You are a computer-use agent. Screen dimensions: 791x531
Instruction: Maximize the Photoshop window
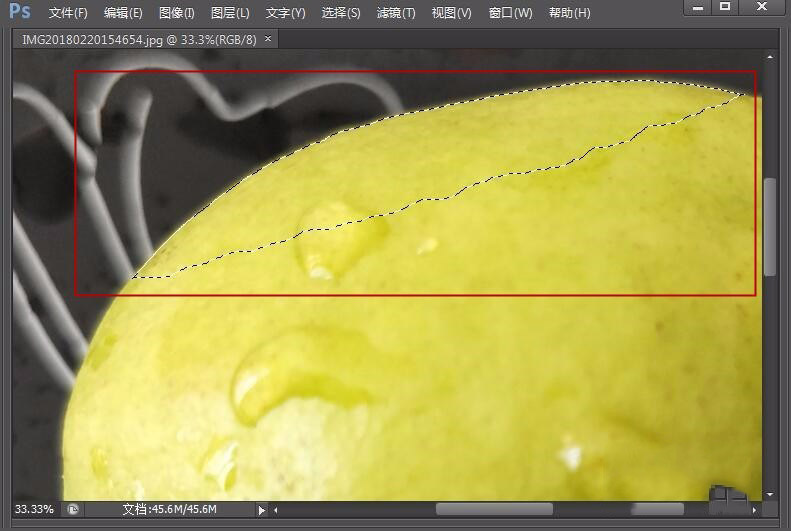pyautogui.click(x=725, y=7)
